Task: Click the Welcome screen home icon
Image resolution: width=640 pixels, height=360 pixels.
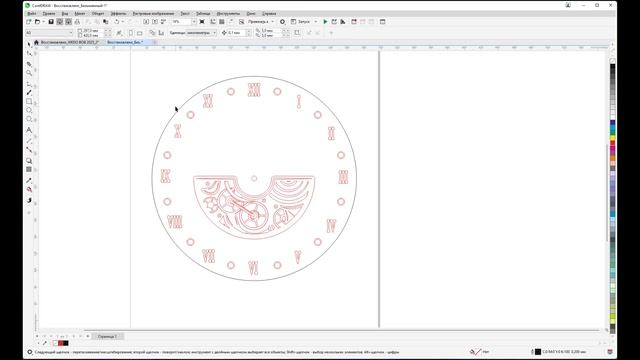Action: click(36, 42)
